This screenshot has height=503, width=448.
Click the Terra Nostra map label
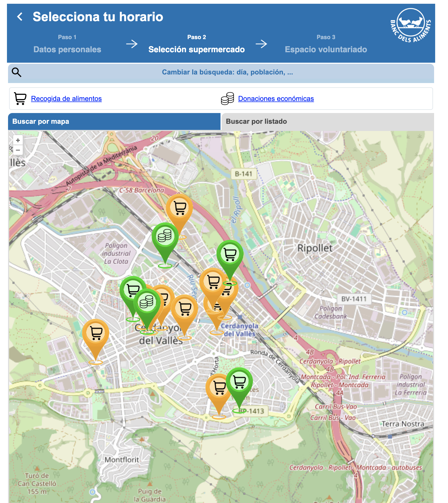(403, 424)
